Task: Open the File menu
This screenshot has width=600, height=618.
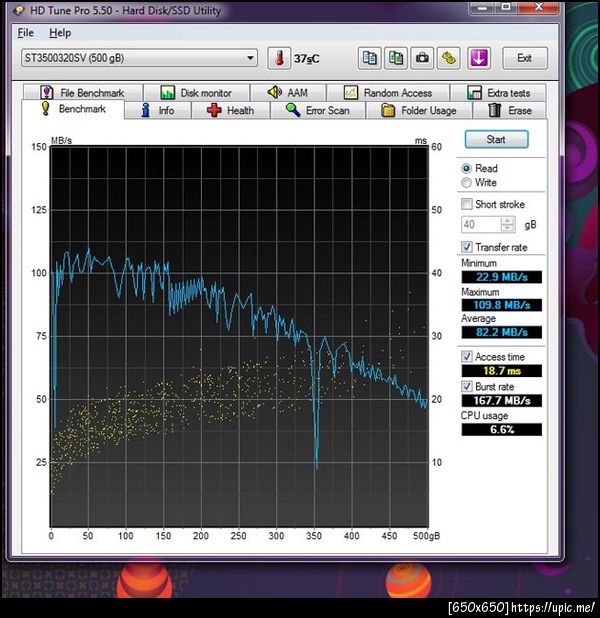Action: [26, 33]
